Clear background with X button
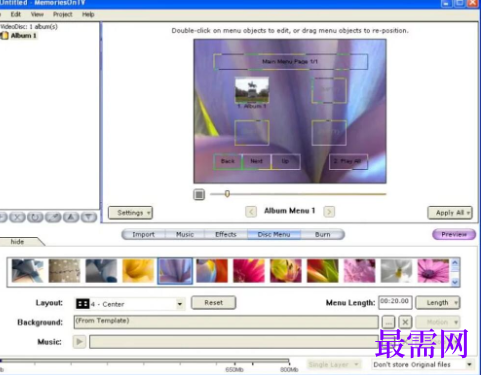This screenshot has width=487, height=375. pos(405,322)
